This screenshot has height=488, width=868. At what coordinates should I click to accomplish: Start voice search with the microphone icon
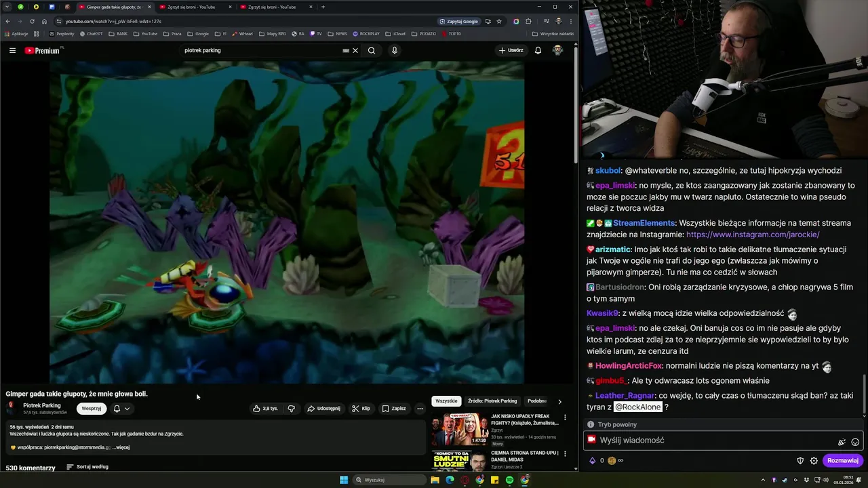394,50
